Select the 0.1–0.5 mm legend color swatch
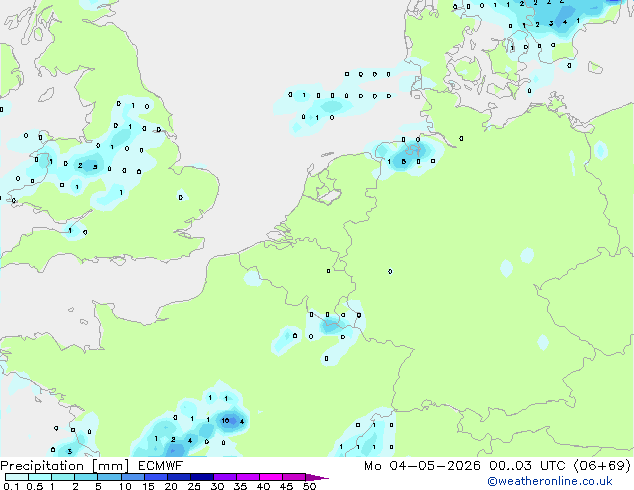The image size is (634, 490). pos(17,477)
